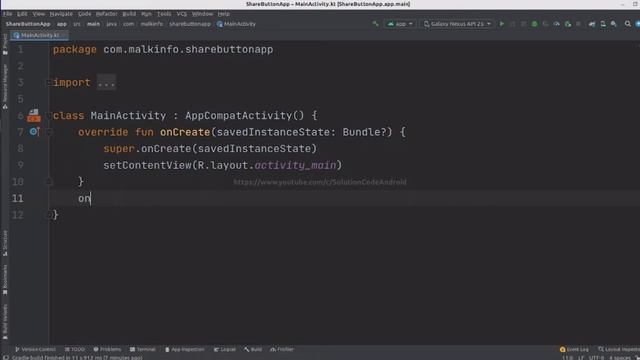Click the Attach Debugger to Process icon
Image resolution: width=640 pixels, height=360 pixels.
tap(567, 24)
